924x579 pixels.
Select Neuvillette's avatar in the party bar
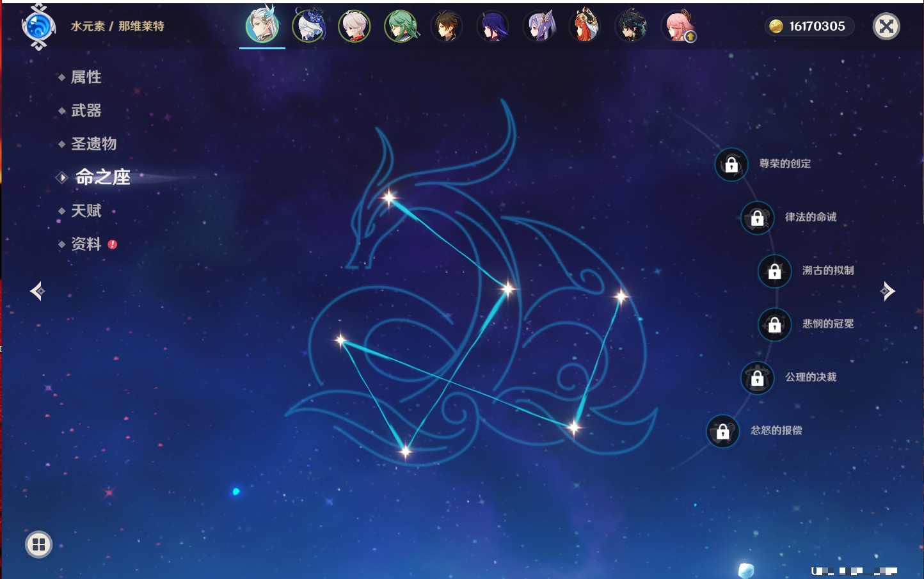point(262,26)
